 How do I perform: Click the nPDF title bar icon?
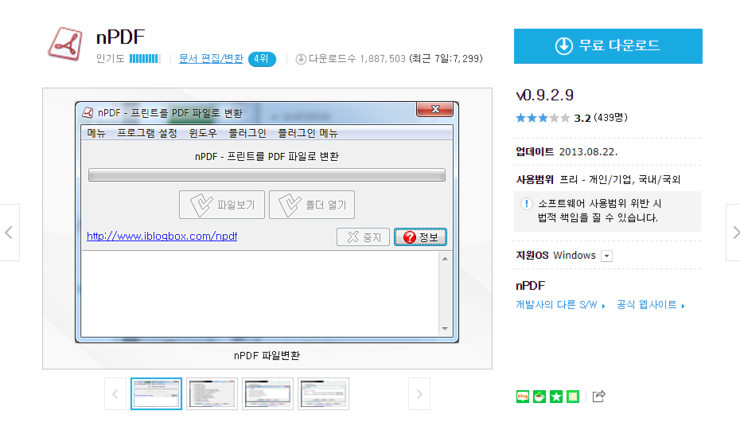pyautogui.click(x=88, y=113)
